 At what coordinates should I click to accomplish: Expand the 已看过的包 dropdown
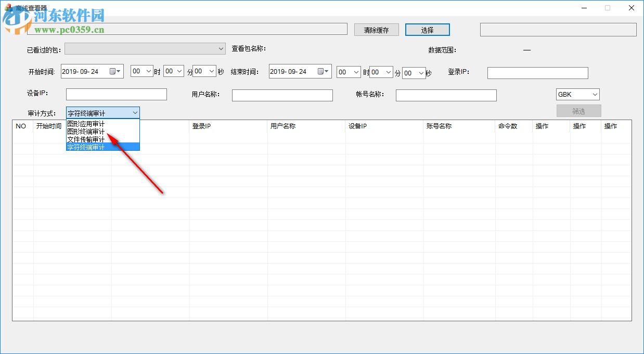pyautogui.click(x=145, y=49)
